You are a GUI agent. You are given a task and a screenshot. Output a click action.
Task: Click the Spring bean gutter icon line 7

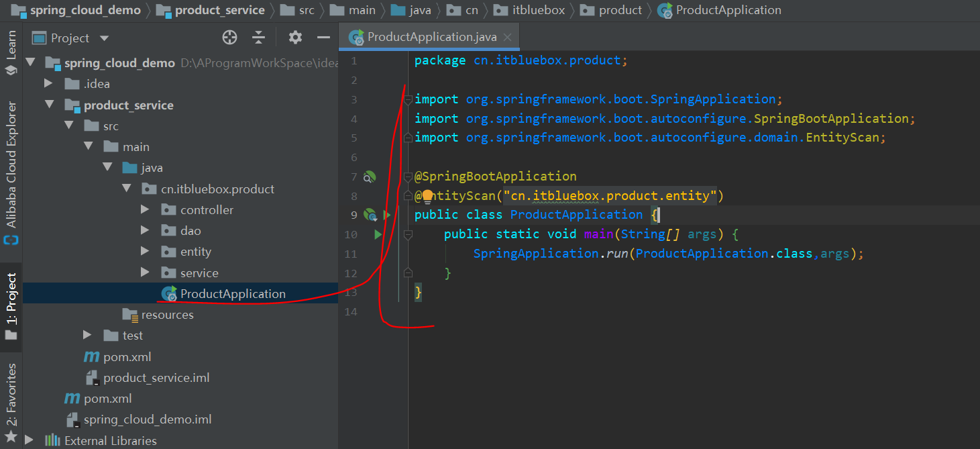point(369,177)
